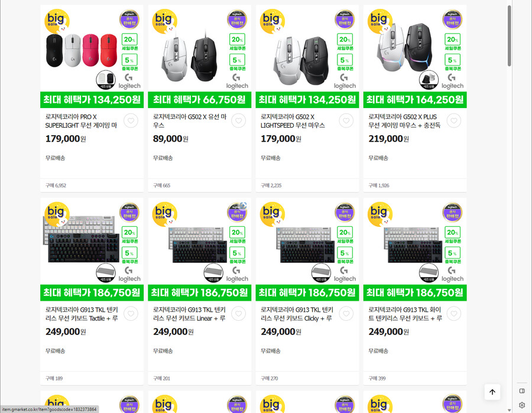The height and width of the screenshot is (413, 532).
Task: Click heart icon on G913 TKL white keyboard
Action: 453,313
